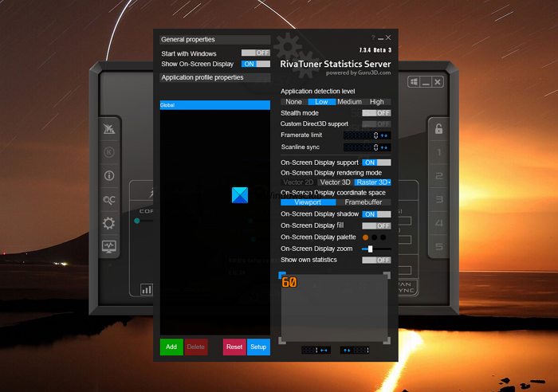
Task: Set detection level to High
Action: (377, 102)
